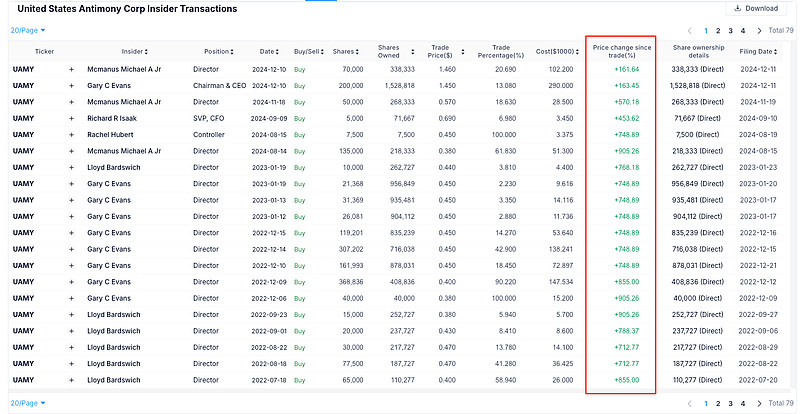Expand the 2022-12-10 Gary C Evans row
Viewport: 800px width, 414px height.
(71, 265)
